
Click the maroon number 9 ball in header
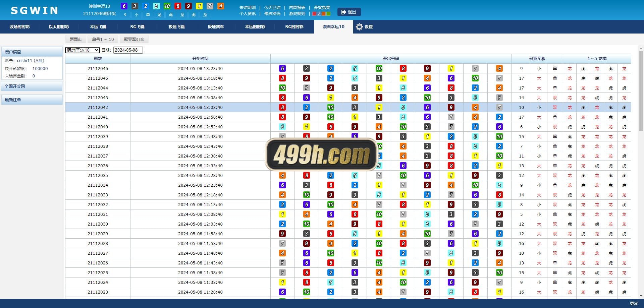click(x=188, y=6)
